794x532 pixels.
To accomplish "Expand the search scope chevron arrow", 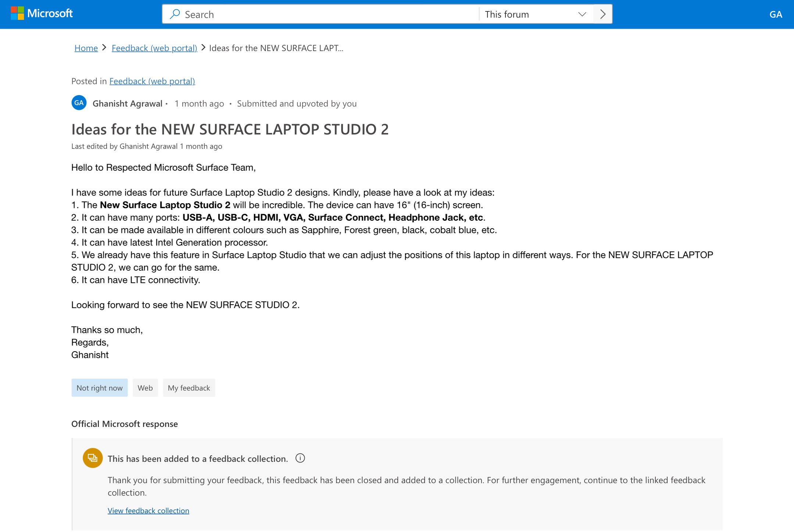I will coord(582,14).
